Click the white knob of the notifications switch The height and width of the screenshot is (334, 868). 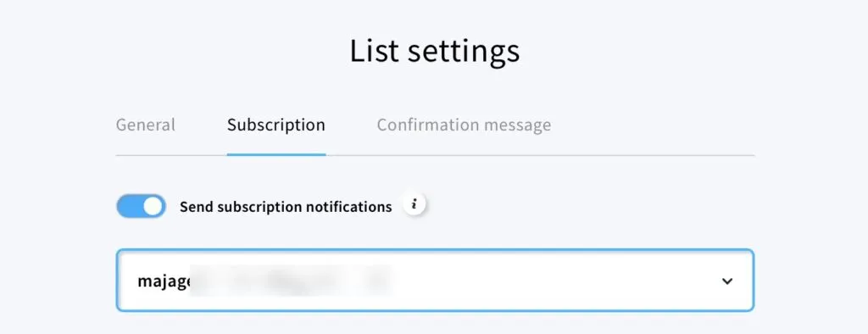tap(153, 206)
